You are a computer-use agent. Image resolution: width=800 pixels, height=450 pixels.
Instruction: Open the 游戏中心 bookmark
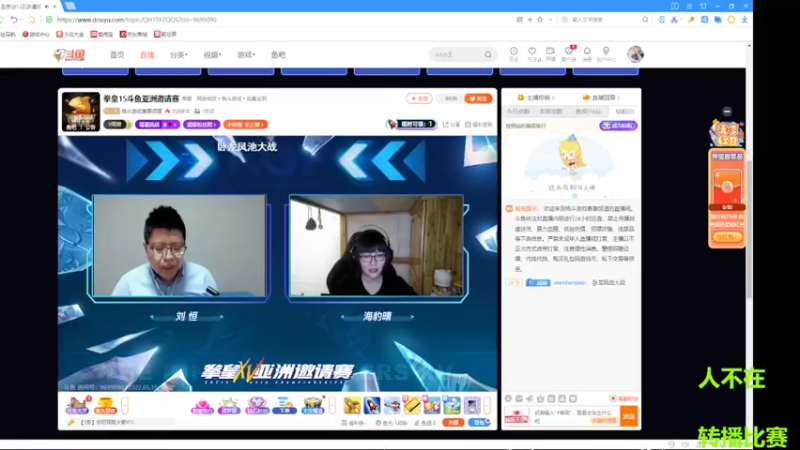(x=36, y=34)
